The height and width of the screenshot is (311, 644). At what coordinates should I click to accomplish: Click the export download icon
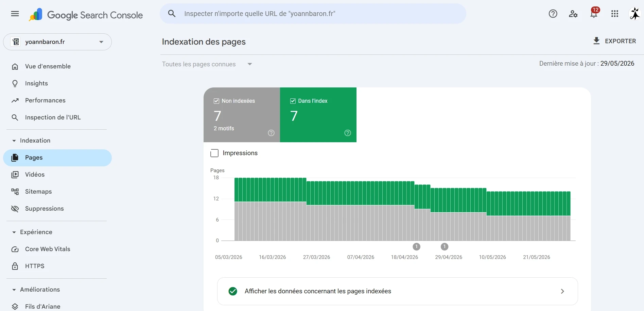596,41
